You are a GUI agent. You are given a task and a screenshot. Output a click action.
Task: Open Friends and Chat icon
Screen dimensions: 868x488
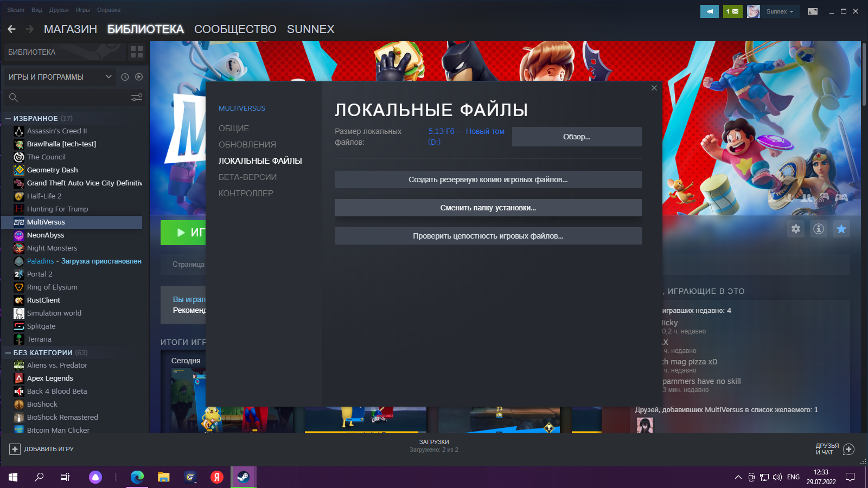click(849, 449)
